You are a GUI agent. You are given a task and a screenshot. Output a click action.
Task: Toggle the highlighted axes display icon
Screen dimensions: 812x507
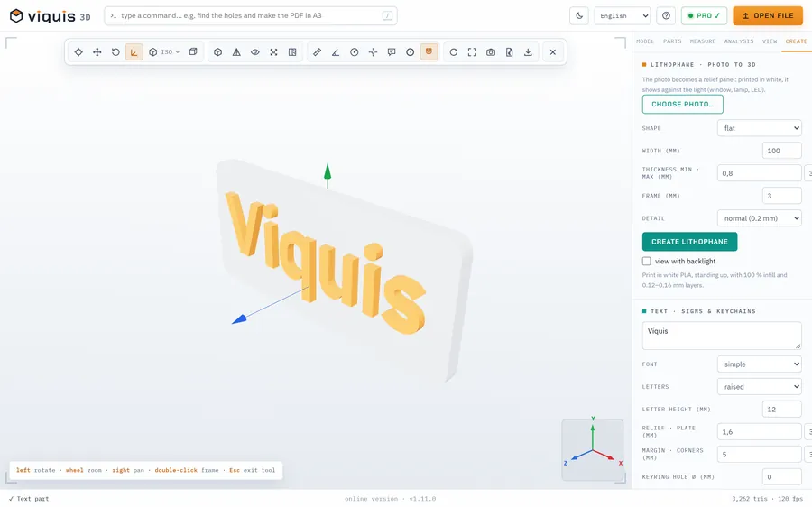coord(134,51)
